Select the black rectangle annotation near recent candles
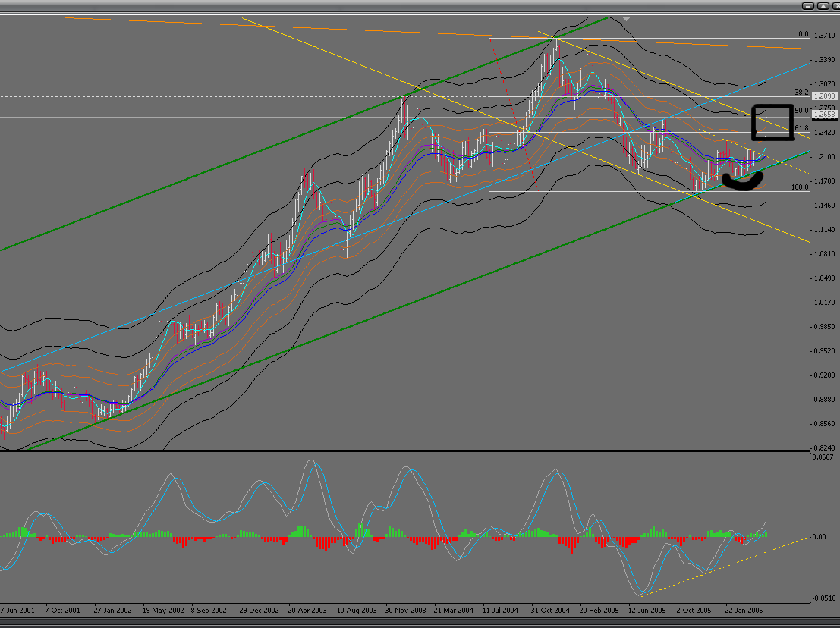This screenshot has height=628, width=840. coord(772,123)
